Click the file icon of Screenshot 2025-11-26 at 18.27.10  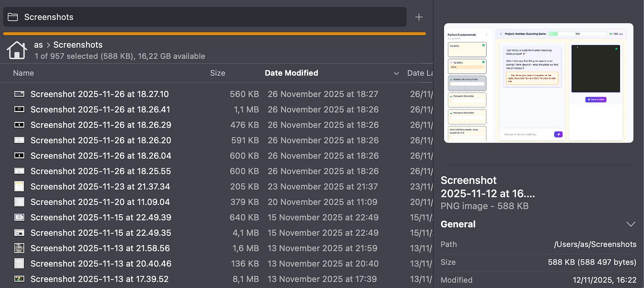click(x=19, y=94)
